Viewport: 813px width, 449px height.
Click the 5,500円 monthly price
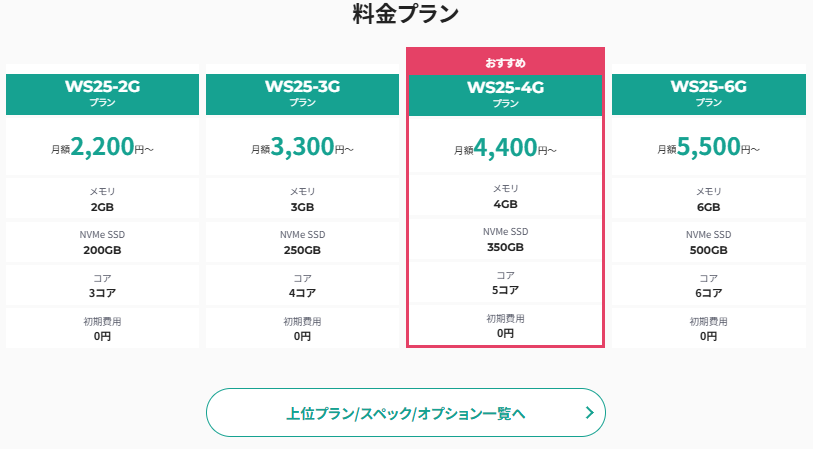pos(708,148)
